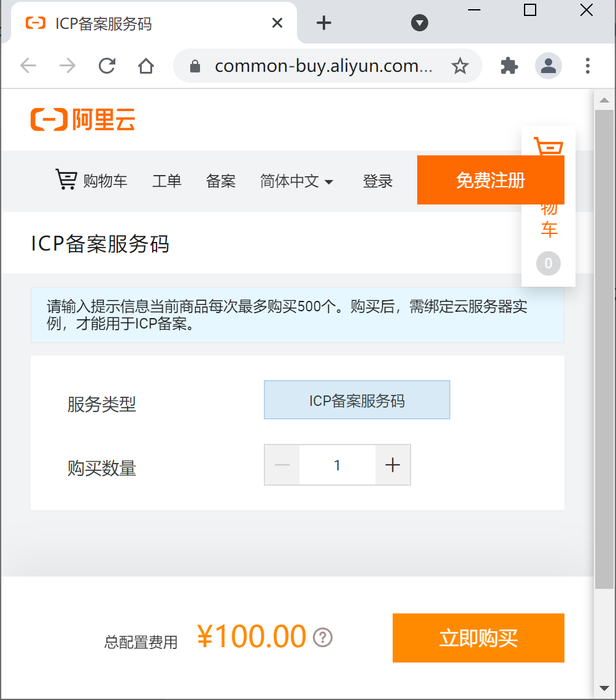The width and height of the screenshot is (616, 700).
Task: Reload the page
Action: tap(107, 66)
